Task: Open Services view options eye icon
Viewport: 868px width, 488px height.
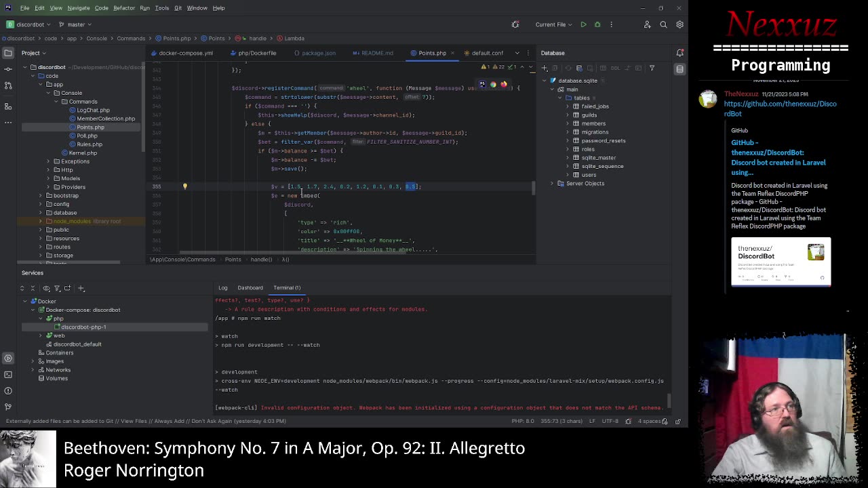Action: [x=46, y=288]
